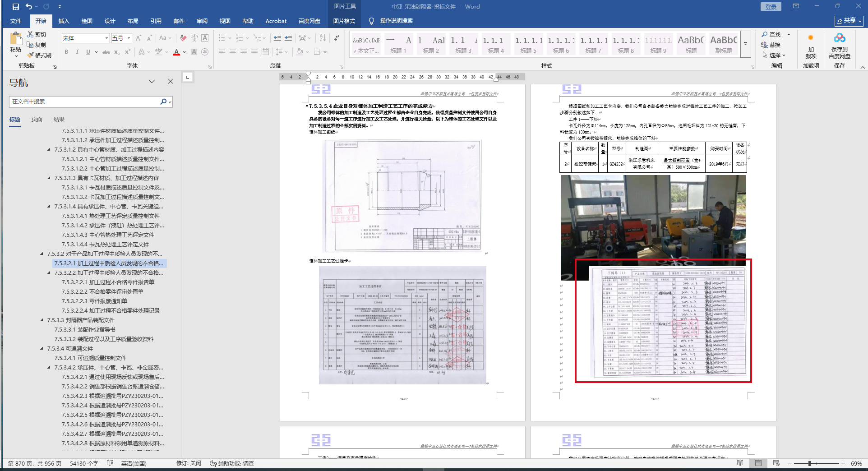Switch to Read Mode view in status bar
Screen dimensions: 868x471
click(x=740, y=463)
